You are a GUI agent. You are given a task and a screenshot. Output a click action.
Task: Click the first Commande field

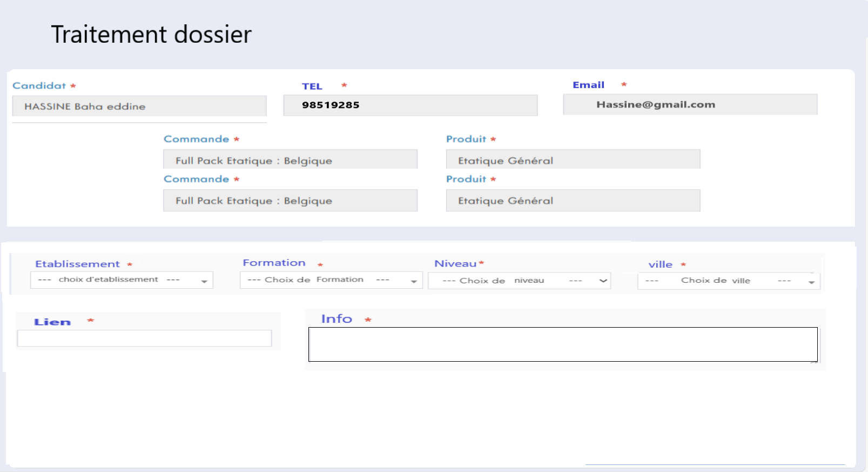(x=290, y=160)
